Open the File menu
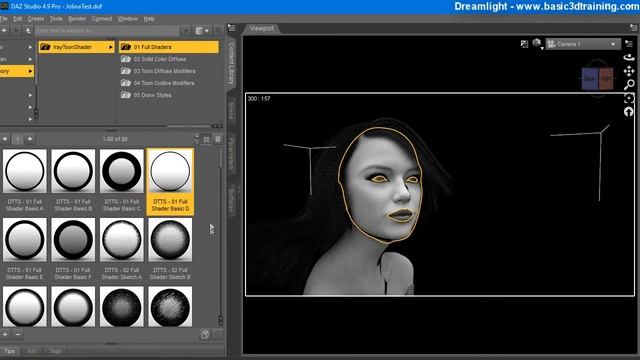This screenshot has height=360, width=640. click(x=4, y=19)
